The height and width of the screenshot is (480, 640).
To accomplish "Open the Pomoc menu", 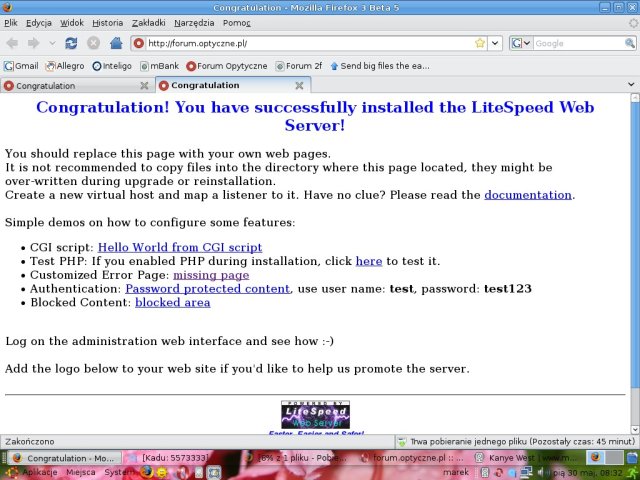I will pos(236,23).
